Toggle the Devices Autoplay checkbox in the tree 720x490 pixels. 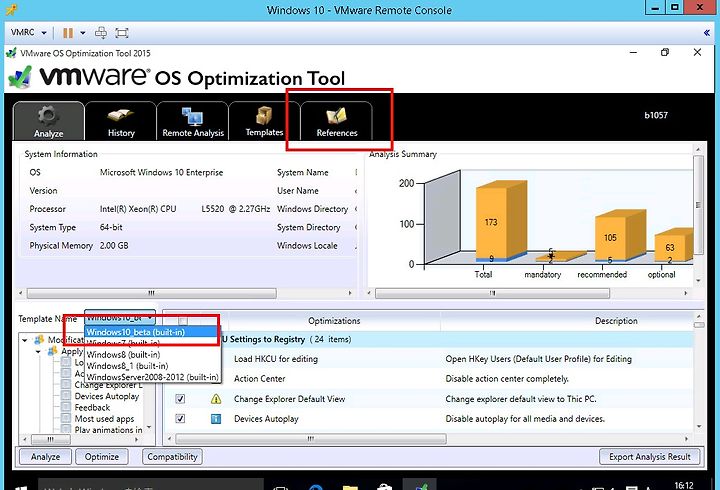(x=67, y=396)
